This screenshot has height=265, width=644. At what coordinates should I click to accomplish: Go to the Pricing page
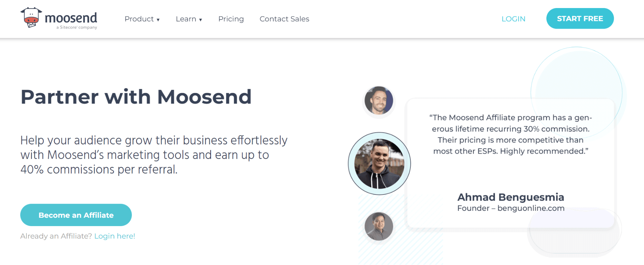[x=231, y=19]
